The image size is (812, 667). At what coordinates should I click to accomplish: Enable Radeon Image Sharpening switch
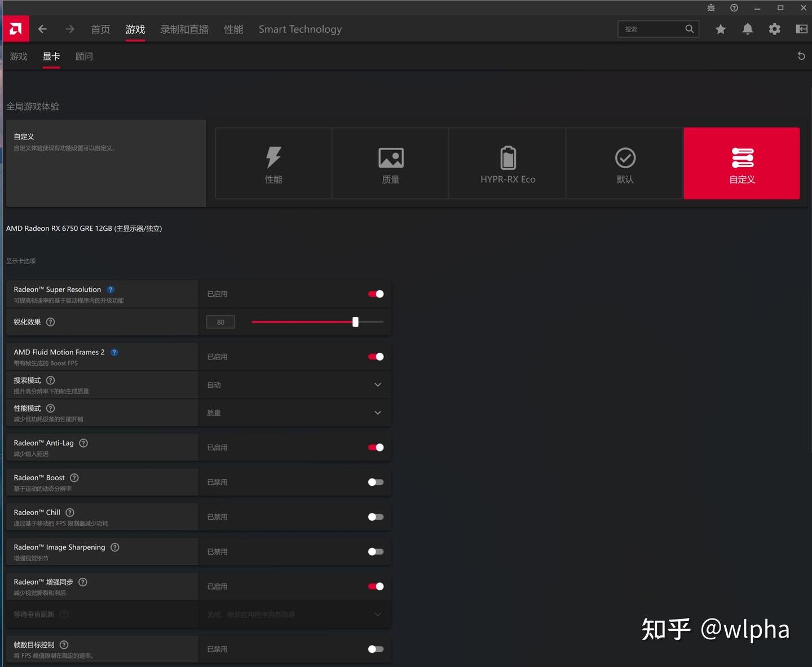(x=376, y=552)
